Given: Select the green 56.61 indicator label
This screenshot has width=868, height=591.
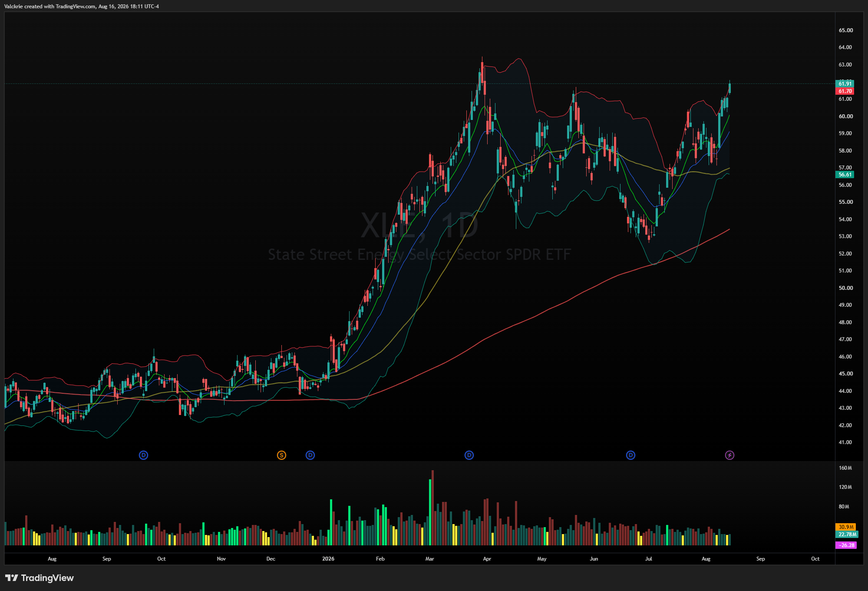Looking at the screenshot, I should coord(845,175).
